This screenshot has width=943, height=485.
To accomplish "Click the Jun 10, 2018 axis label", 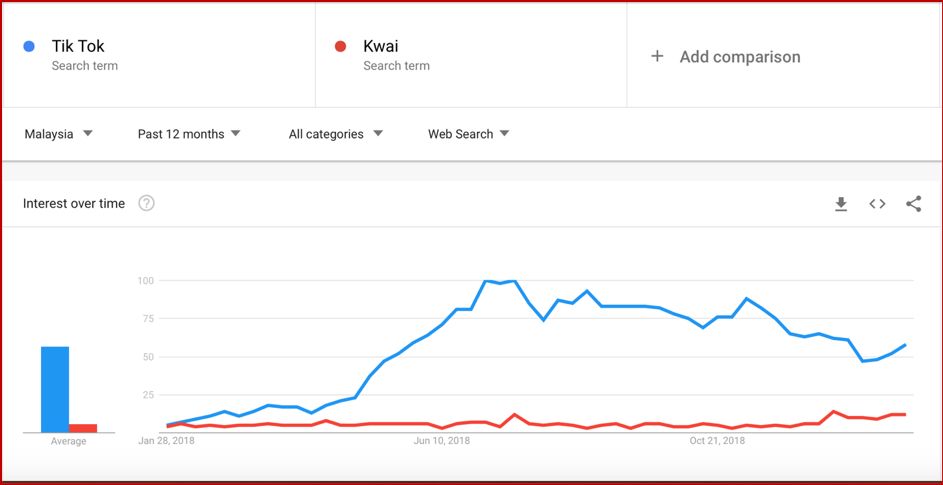I will click(x=441, y=440).
